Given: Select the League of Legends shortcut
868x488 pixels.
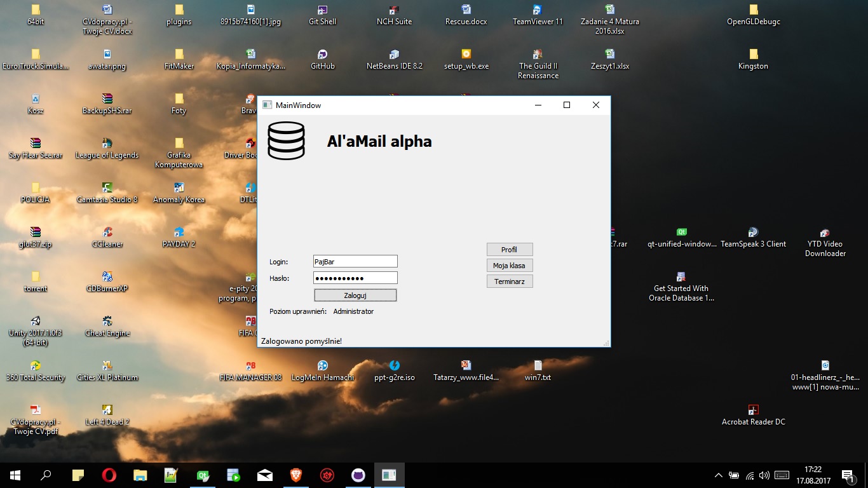Looking at the screenshot, I should [x=107, y=149].
